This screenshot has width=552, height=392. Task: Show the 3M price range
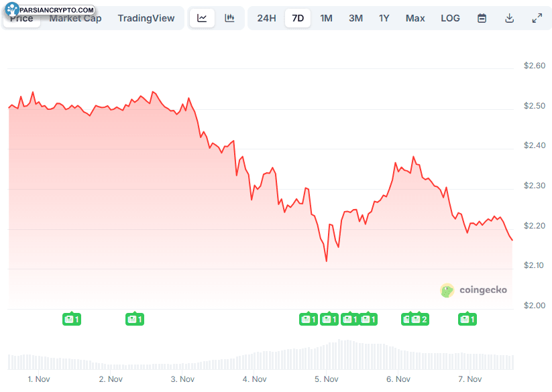355,18
